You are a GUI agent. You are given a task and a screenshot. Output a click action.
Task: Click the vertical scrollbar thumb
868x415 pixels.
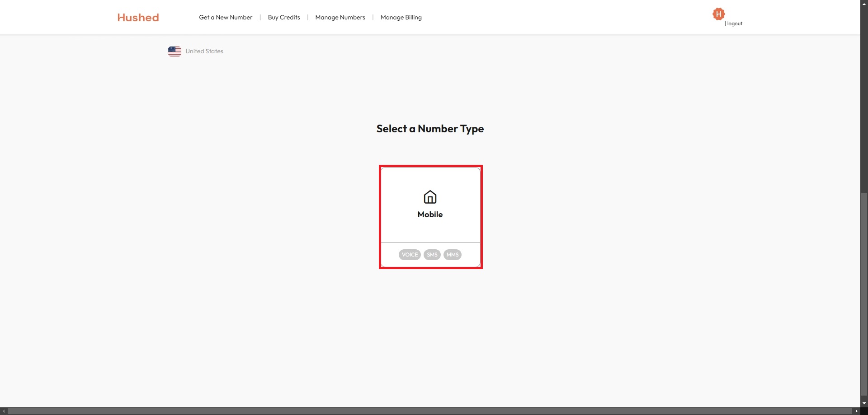[864, 295]
